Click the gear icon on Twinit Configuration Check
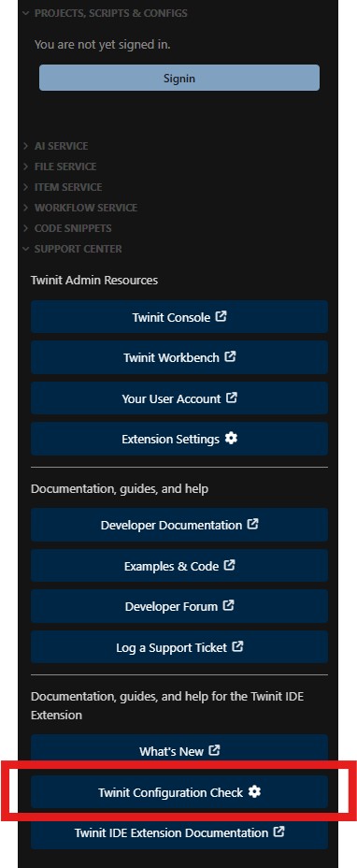This screenshot has width=357, height=868. coord(254,791)
